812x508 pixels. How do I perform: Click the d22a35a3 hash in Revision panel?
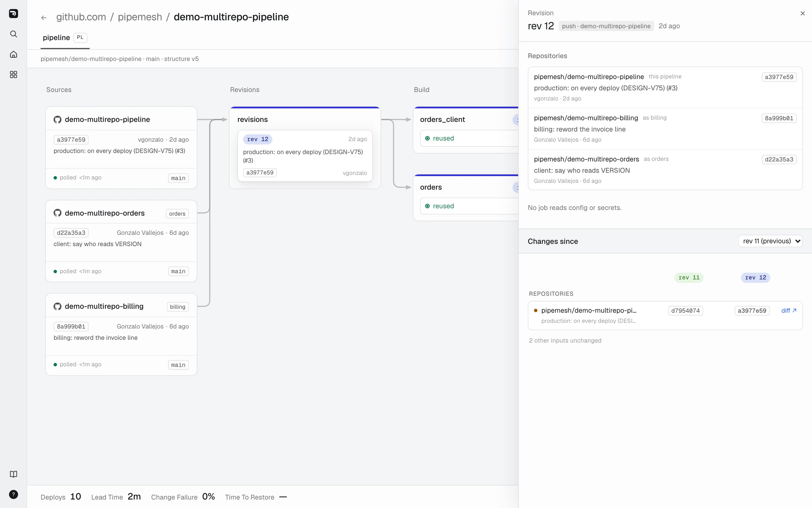pyautogui.click(x=779, y=159)
